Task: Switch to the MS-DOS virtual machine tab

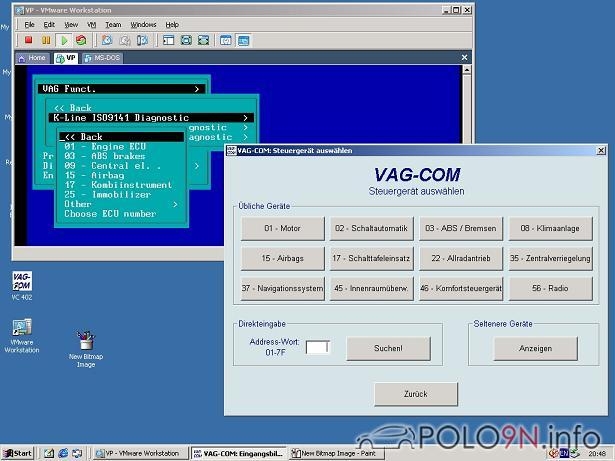Action: point(102,58)
